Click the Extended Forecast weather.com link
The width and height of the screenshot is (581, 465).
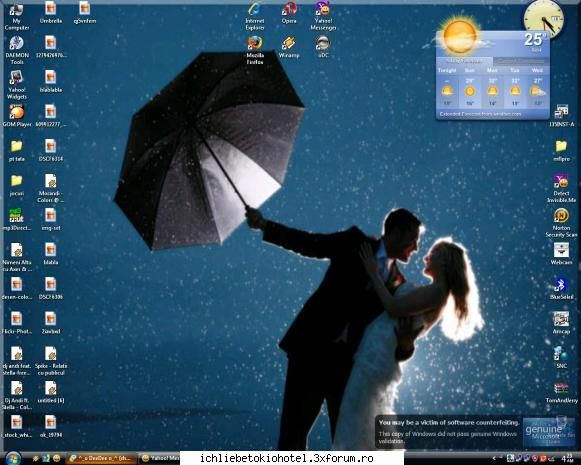480,114
